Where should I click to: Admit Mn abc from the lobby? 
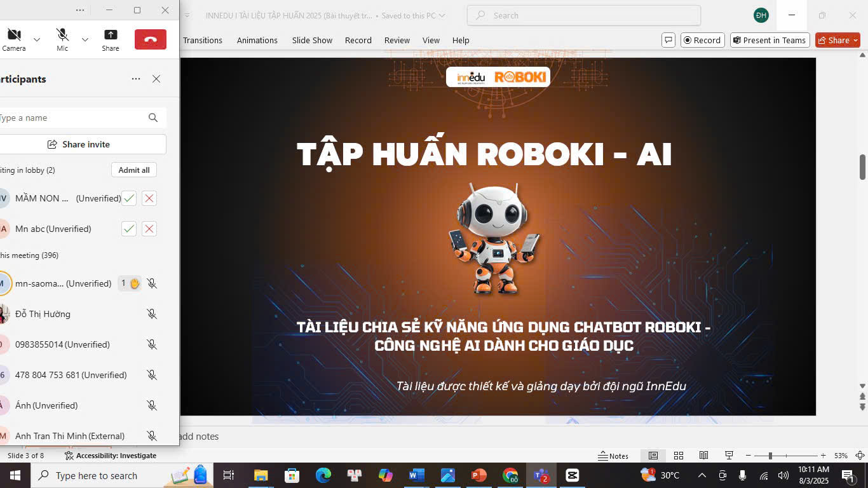pos(129,229)
